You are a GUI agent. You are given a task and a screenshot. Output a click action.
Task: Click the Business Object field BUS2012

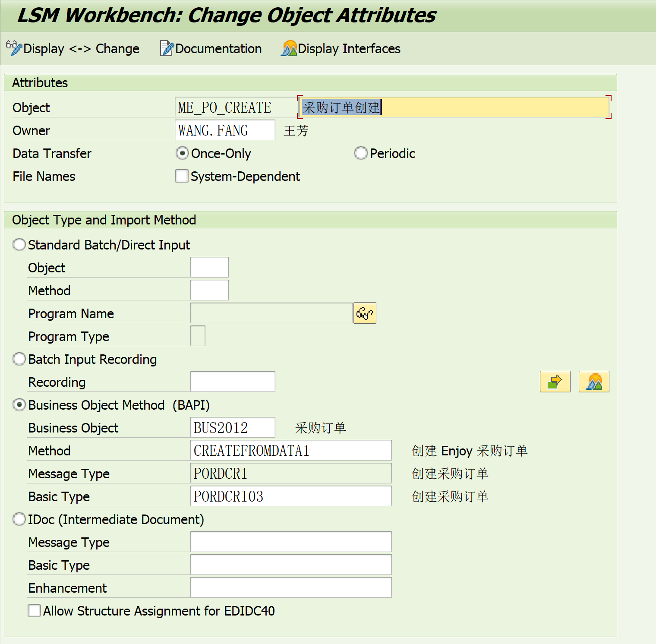point(232,427)
